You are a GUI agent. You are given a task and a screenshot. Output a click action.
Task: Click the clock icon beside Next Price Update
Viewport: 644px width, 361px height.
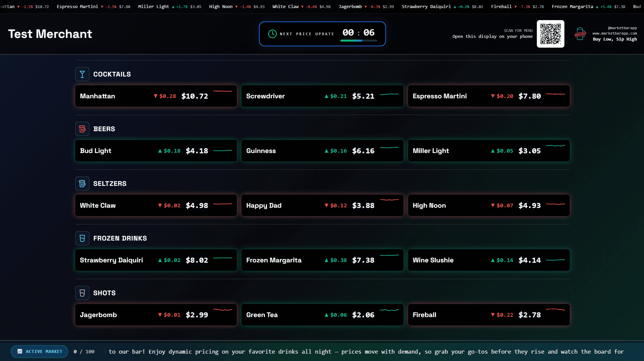click(x=272, y=34)
